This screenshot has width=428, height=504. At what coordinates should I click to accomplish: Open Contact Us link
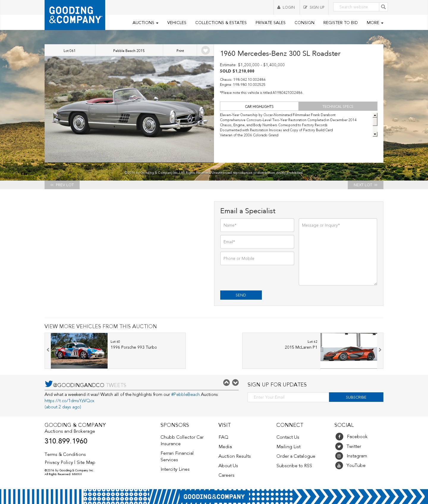tap(288, 437)
